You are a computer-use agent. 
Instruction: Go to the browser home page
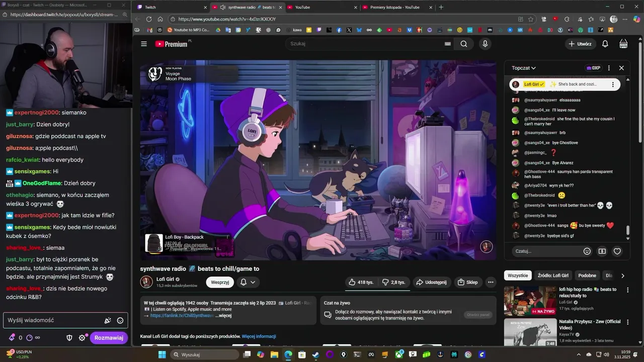[x=160, y=19]
